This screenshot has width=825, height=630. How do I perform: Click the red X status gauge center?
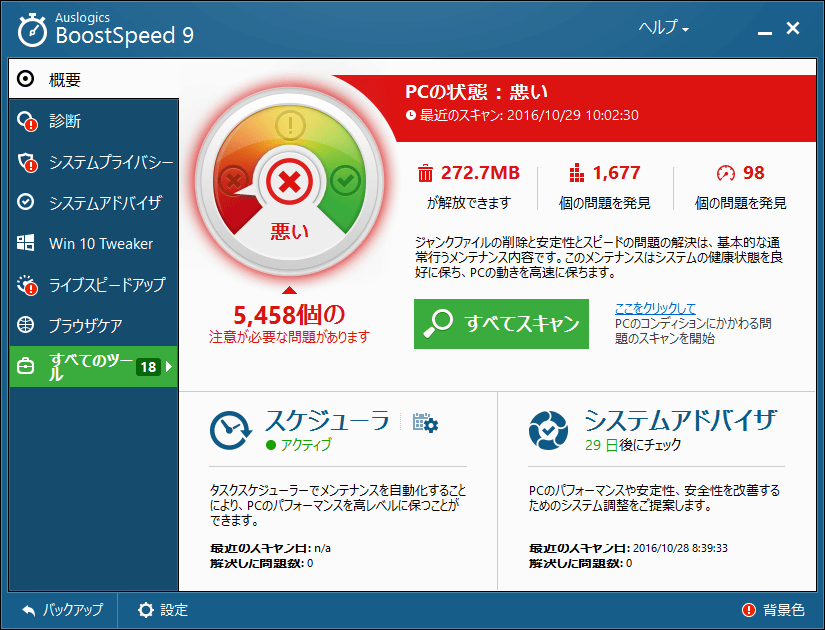tap(289, 182)
